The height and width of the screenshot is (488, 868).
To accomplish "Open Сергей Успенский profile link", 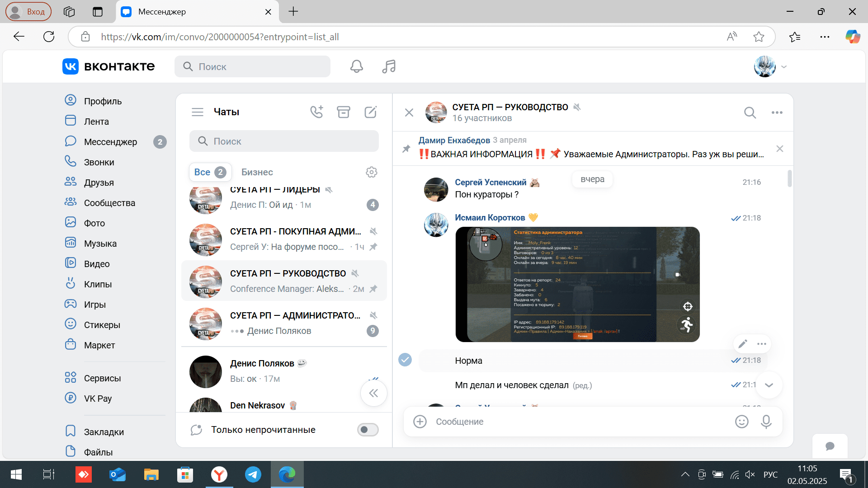I will (x=490, y=182).
